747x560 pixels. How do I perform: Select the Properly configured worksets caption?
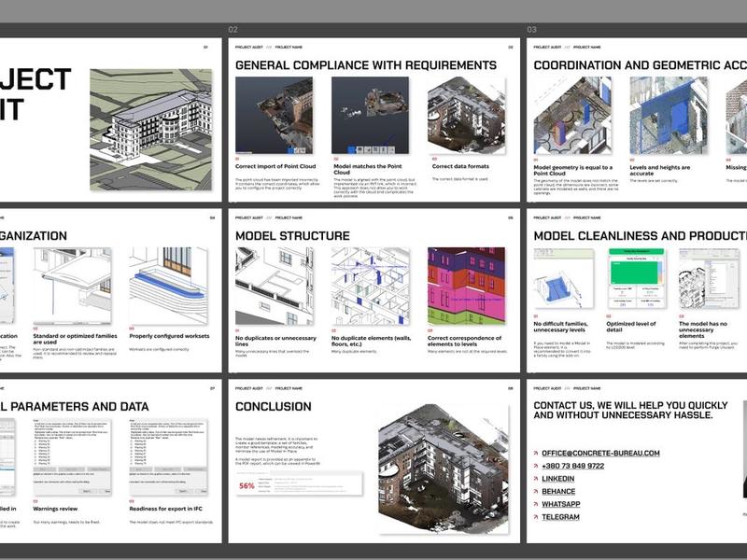[x=169, y=336]
